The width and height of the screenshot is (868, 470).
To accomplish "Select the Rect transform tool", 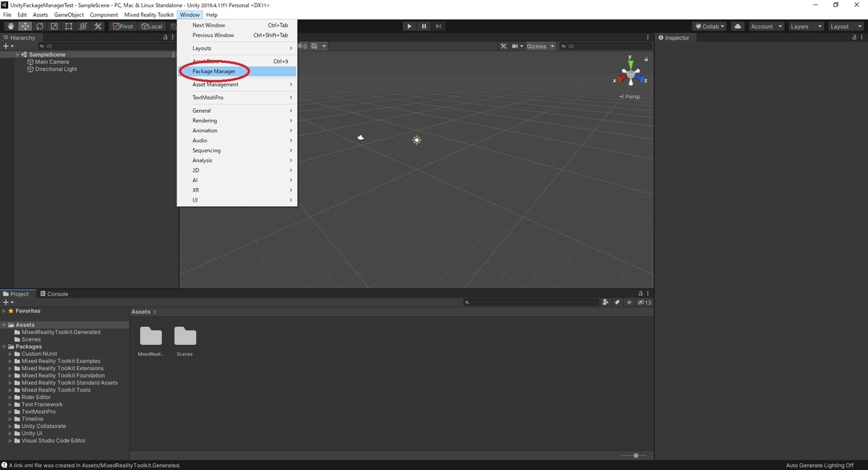I will (68, 27).
